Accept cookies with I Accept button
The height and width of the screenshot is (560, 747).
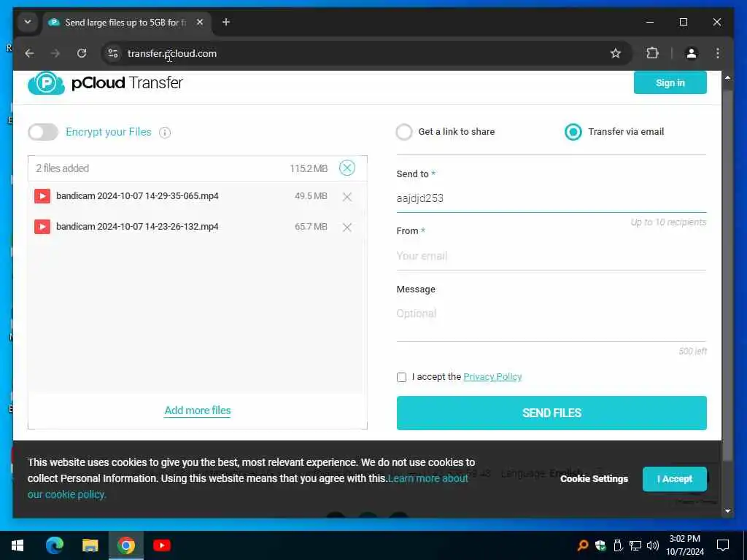tap(675, 478)
